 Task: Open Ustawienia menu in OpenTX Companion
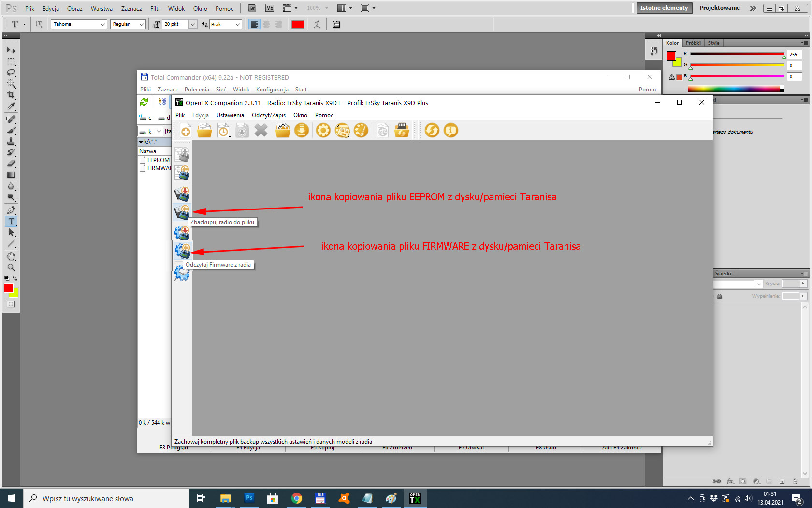(x=230, y=115)
